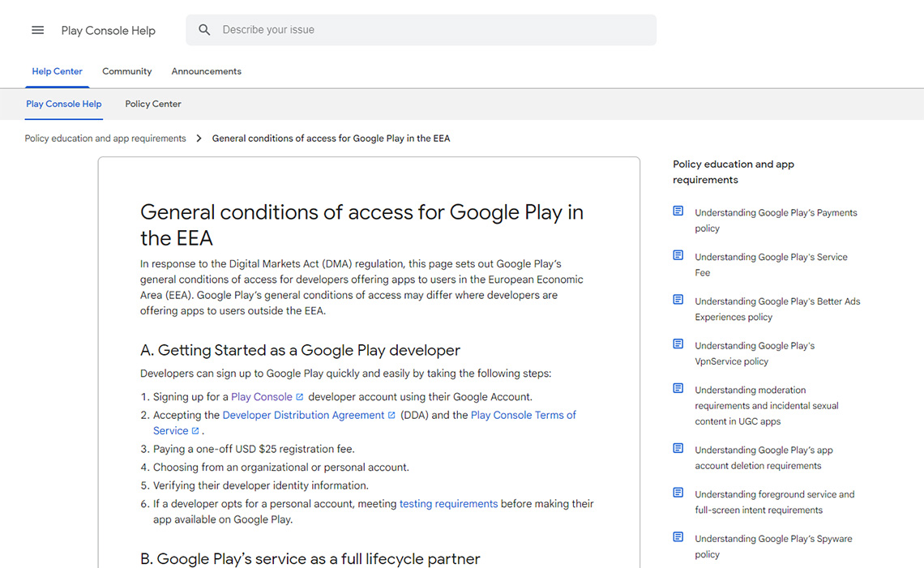Open the hamburger main menu
924x568 pixels.
pos(38,30)
